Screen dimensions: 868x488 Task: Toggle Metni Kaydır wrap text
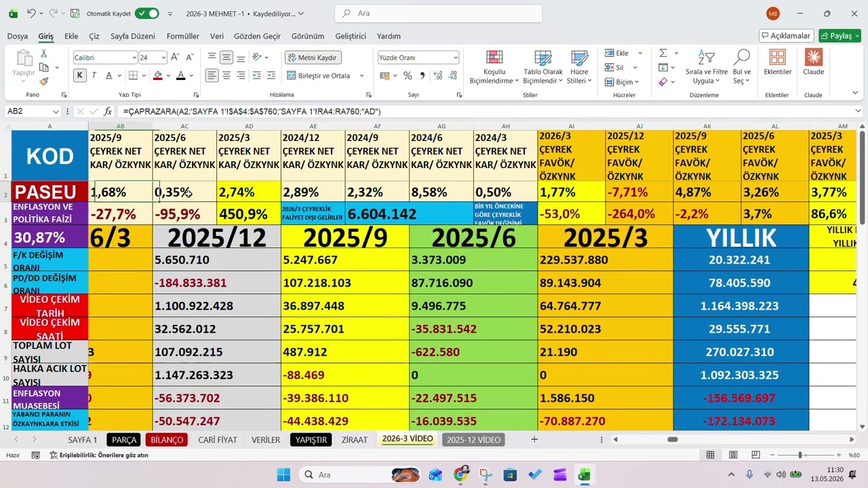point(313,58)
